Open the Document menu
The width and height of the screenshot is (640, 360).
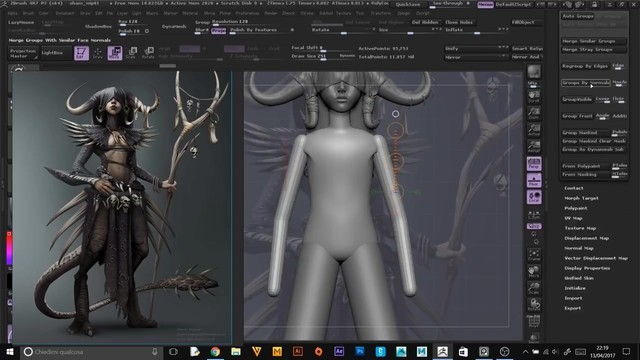point(64,13)
